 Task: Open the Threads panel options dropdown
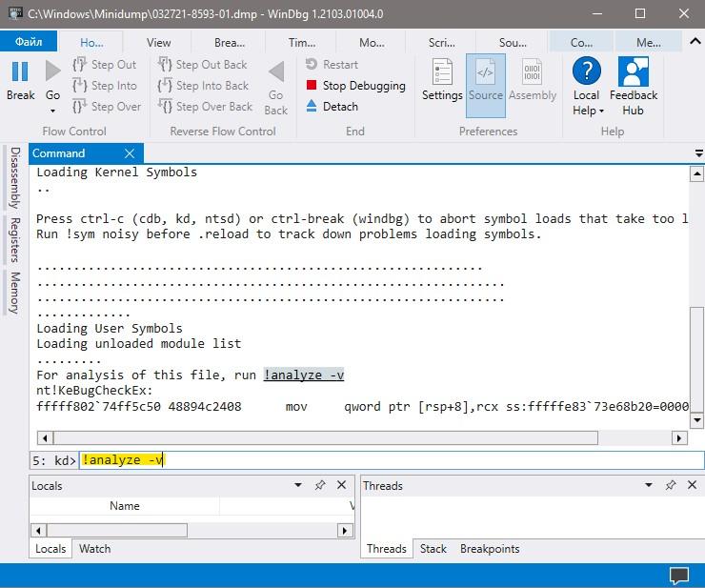(x=649, y=485)
